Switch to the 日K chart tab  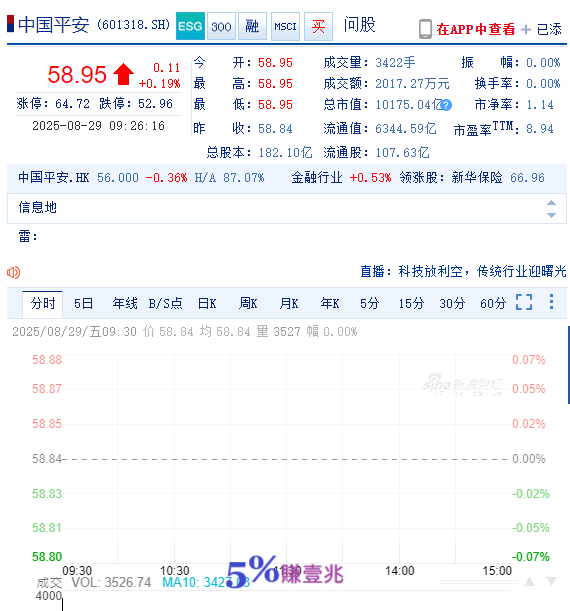coord(207,303)
